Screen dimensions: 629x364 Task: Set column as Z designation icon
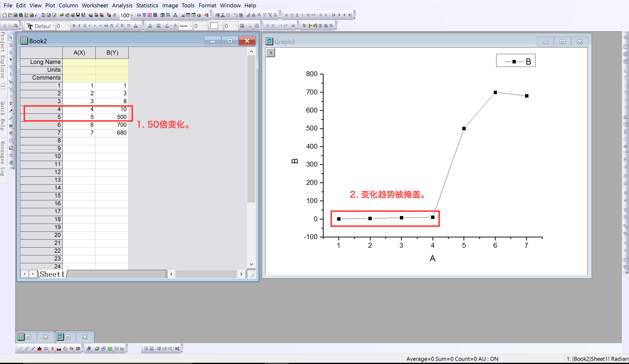(x=297, y=15)
